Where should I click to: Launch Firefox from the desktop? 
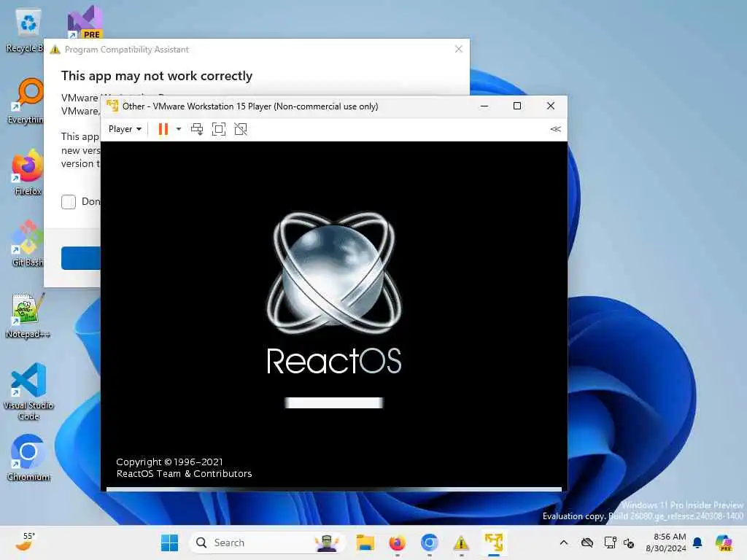(x=27, y=172)
